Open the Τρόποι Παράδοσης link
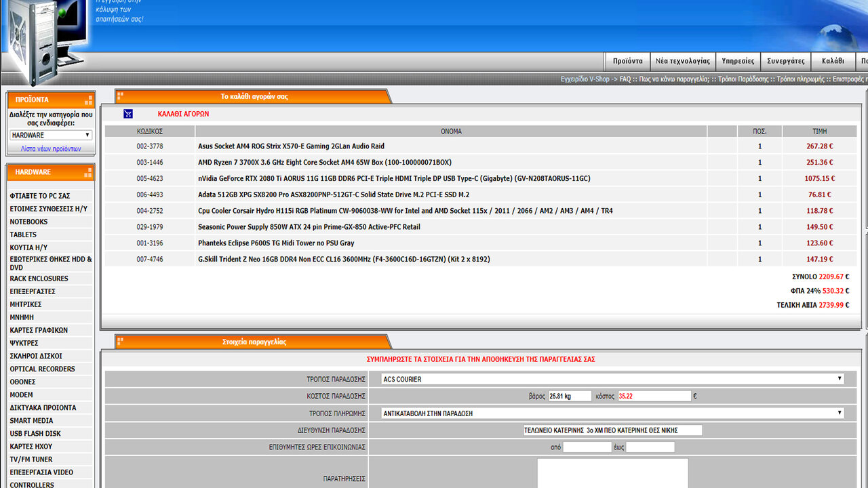 point(743,79)
